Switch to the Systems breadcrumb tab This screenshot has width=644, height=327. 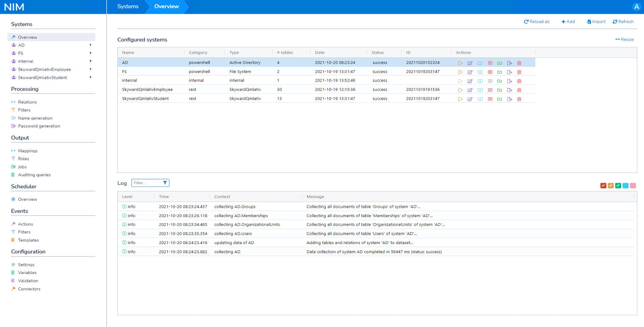pos(128,6)
